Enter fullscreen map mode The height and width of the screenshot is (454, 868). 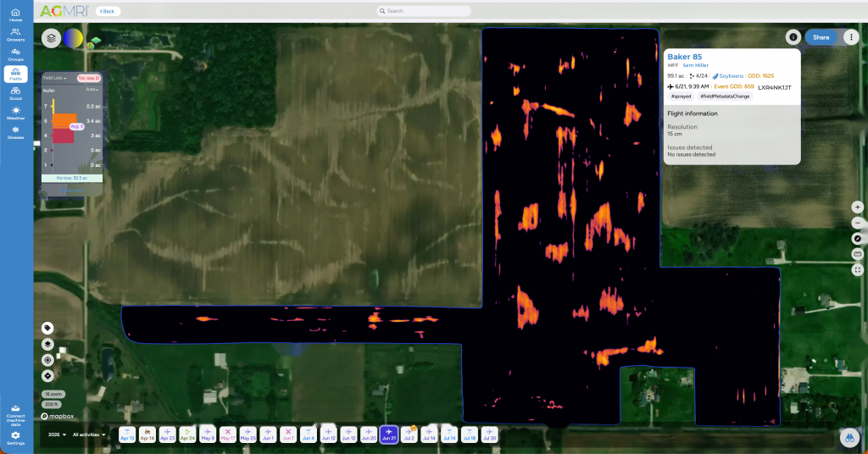click(x=858, y=270)
